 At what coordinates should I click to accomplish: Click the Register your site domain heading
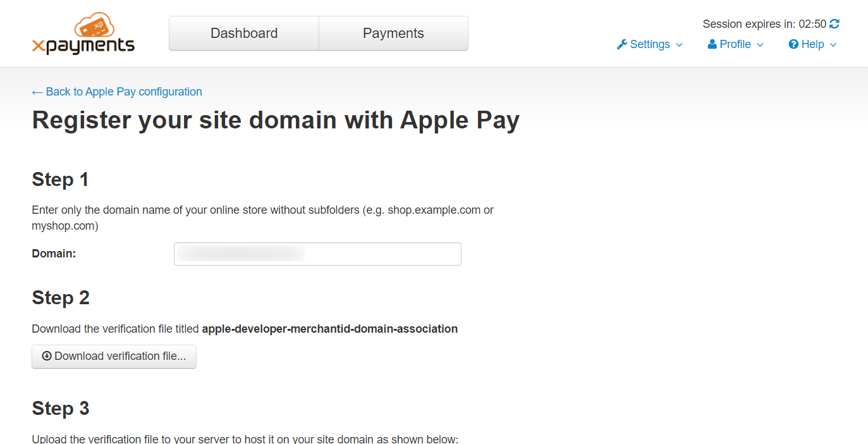(x=276, y=120)
